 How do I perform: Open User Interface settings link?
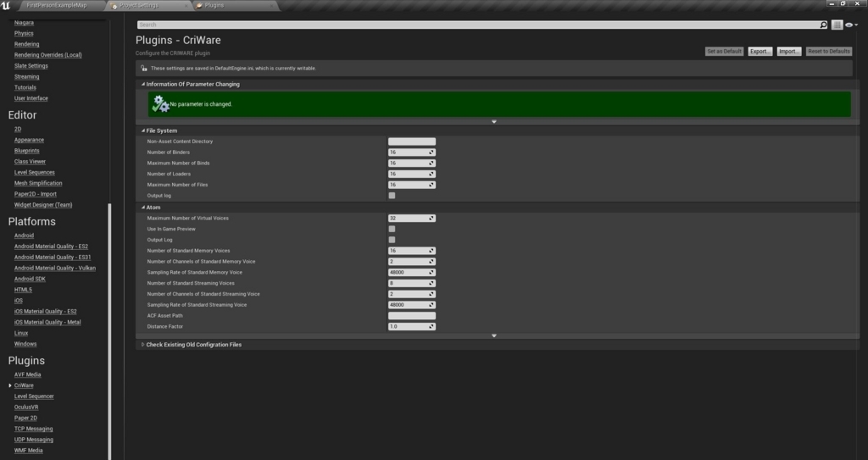coord(31,98)
